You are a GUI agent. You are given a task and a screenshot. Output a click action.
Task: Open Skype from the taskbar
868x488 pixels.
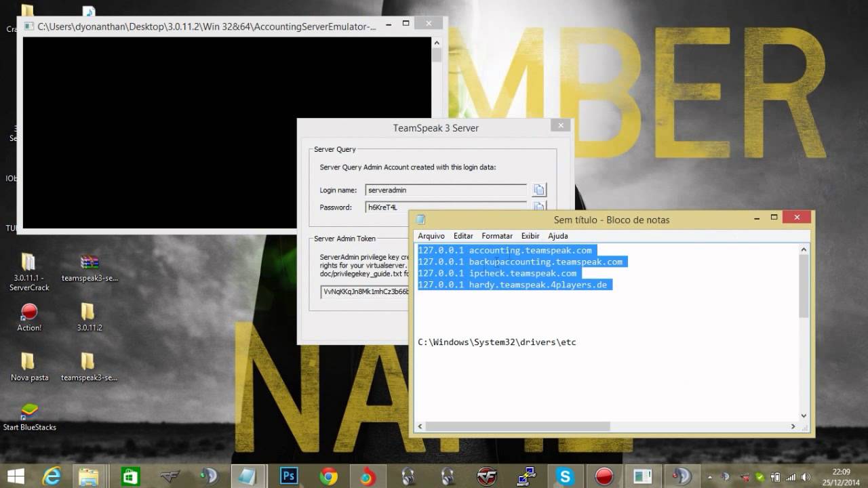click(x=565, y=476)
